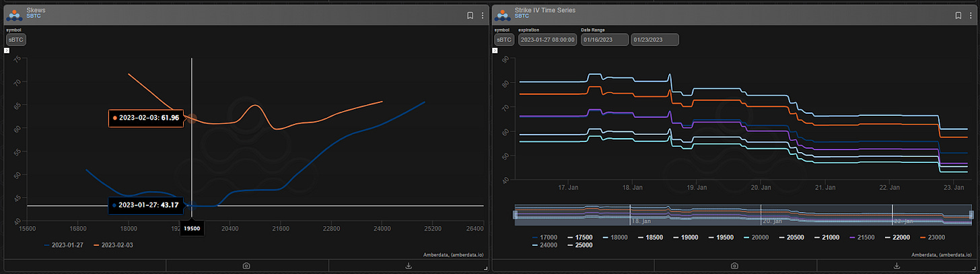Click the 19500 crosshair label on x-axis
This screenshot has height=274, width=980.
[x=193, y=228]
